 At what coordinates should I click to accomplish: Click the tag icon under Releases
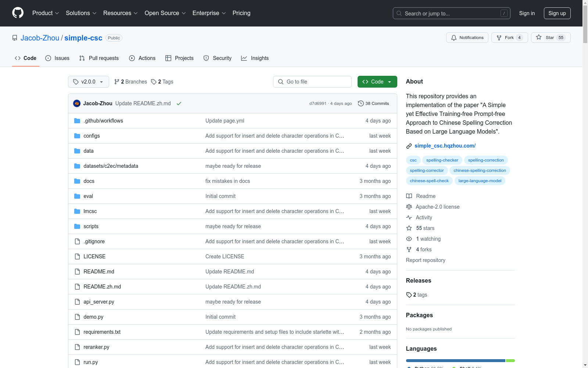coord(409,295)
